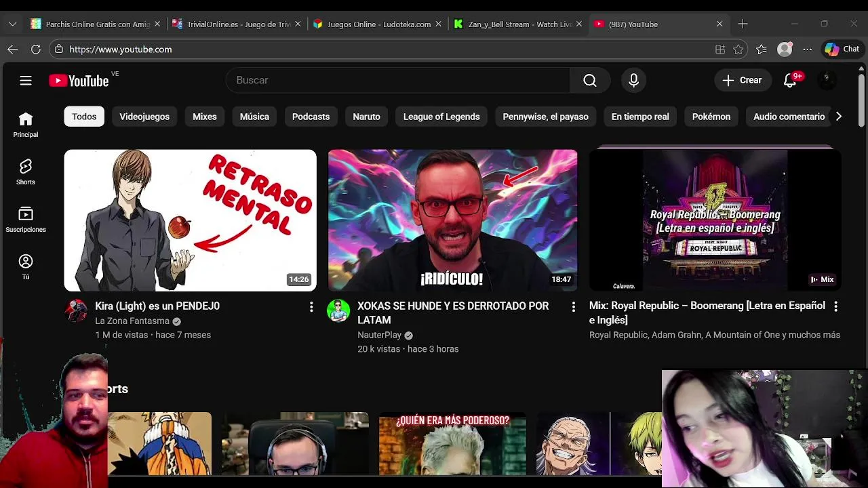Open options for the XOKAS SE HUNDE video

click(x=573, y=307)
